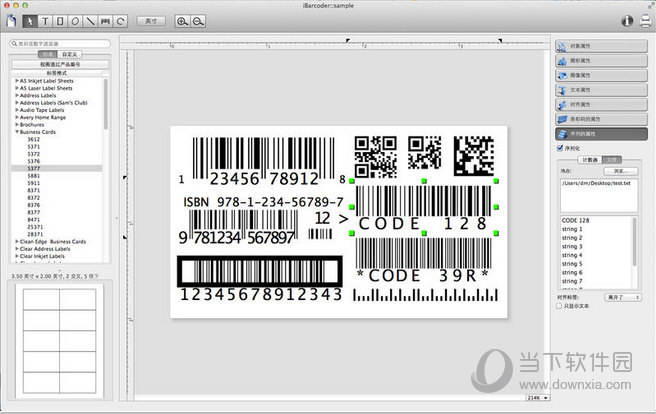Select the Text tool
Viewport: 656px width, 414px height.
coord(45,20)
